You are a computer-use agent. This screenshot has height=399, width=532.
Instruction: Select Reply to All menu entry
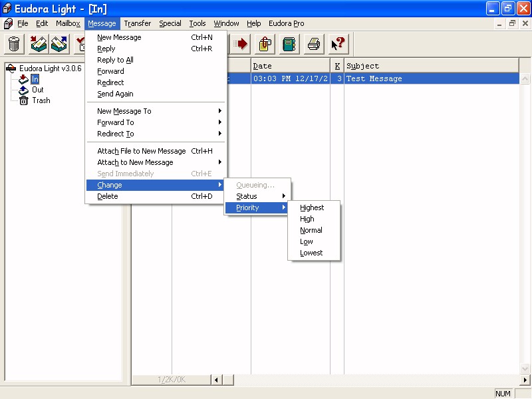[x=156, y=60]
